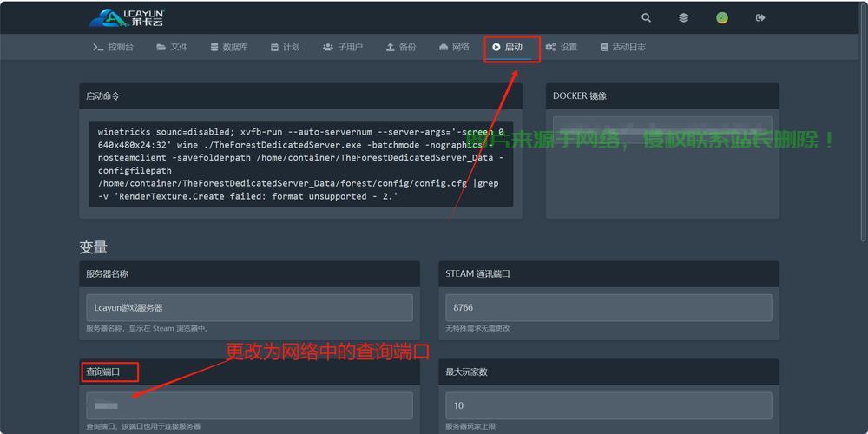Image resolution: width=868 pixels, height=434 pixels.
Task: Open the search icon in the header
Action: tap(646, 17)
